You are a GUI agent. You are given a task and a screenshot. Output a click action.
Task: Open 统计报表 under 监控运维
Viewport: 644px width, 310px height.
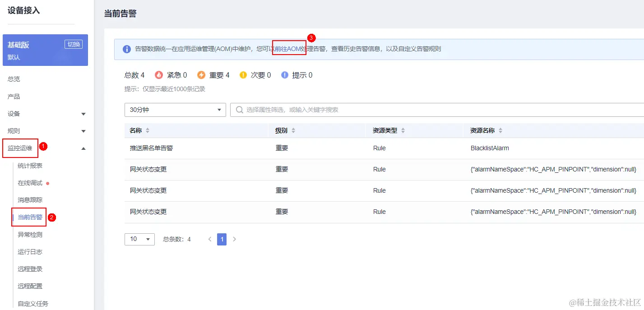tap(30, 166)
